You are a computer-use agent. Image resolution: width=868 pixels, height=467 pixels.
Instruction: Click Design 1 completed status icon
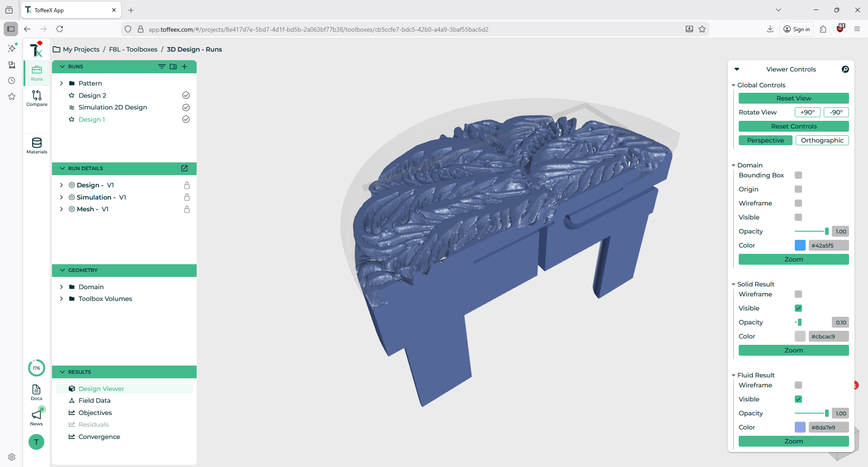pyautogui.click(x=186, y=119)
